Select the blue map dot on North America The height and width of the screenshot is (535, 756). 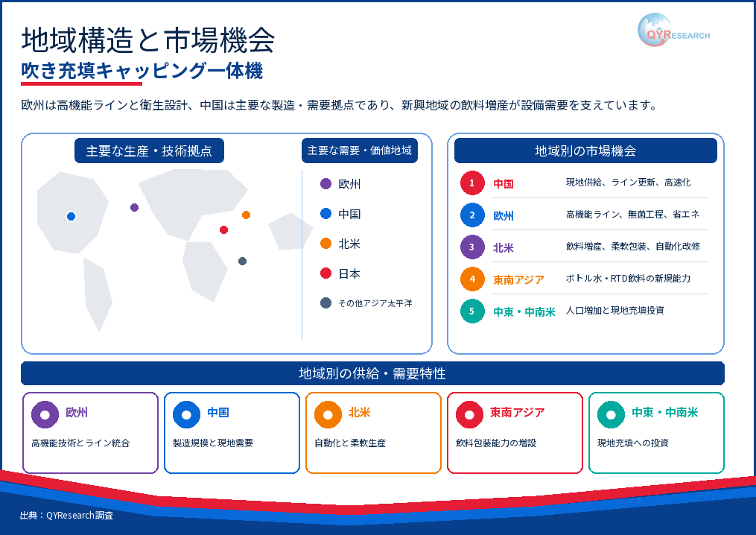[71, 216]
